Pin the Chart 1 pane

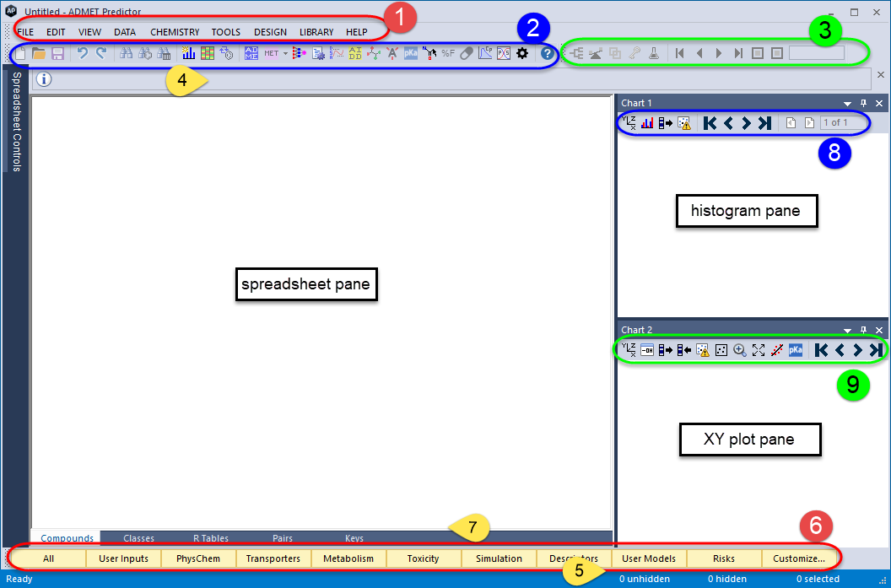(x=864, y=104)
